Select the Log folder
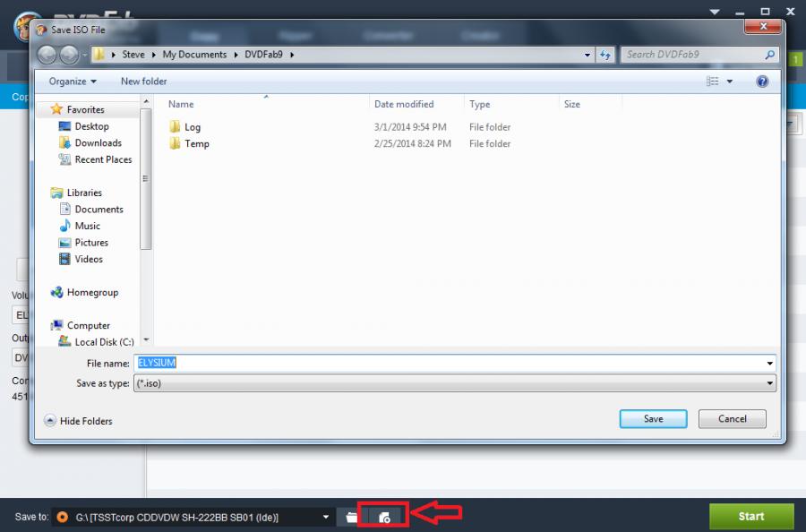The image size is (806, 532). [193, 127]
